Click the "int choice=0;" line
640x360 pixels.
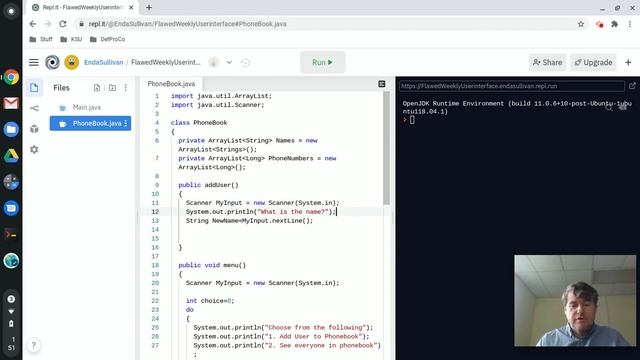pyautogui.click(x=210, y=301)
